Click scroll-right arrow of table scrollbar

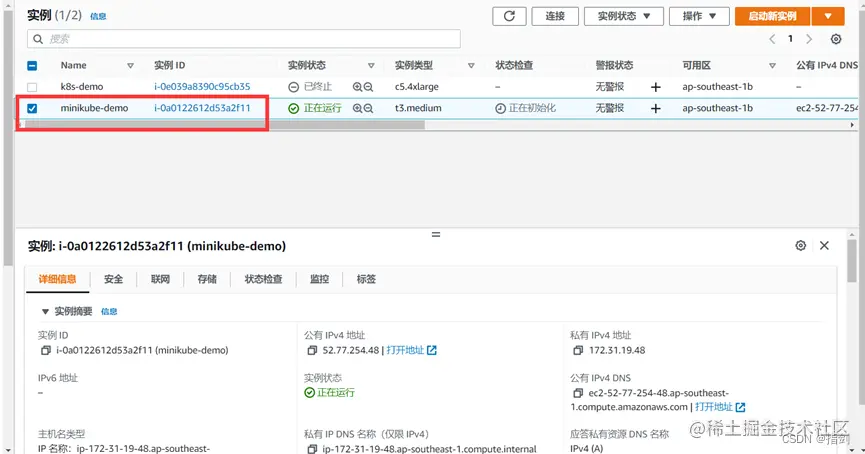(852, 125)
